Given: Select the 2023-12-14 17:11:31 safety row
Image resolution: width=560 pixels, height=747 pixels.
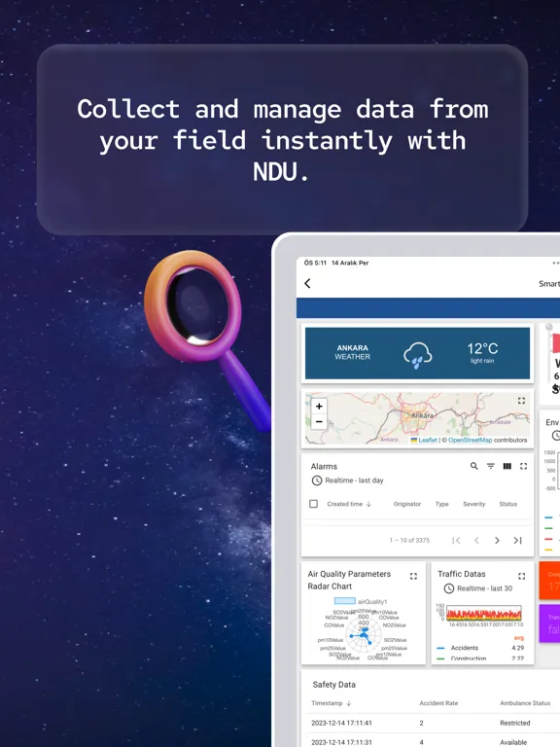Looking at the screenshot, I should click(431, 740).
